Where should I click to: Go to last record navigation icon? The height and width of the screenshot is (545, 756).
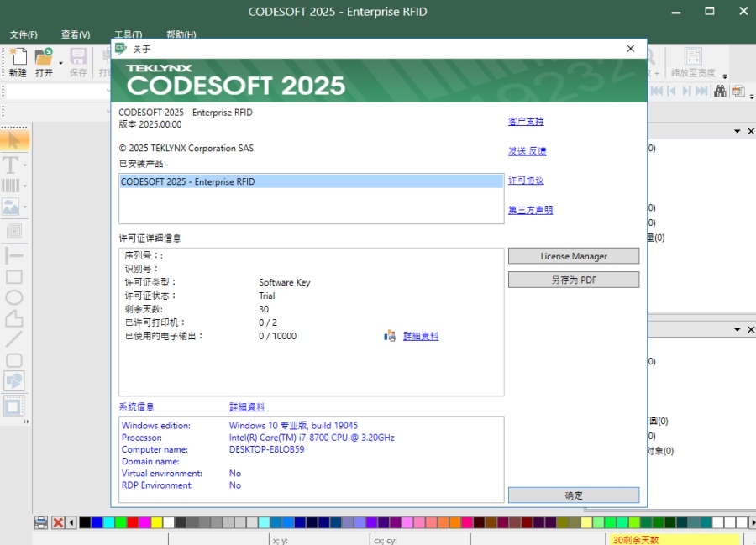pos(701,91)
